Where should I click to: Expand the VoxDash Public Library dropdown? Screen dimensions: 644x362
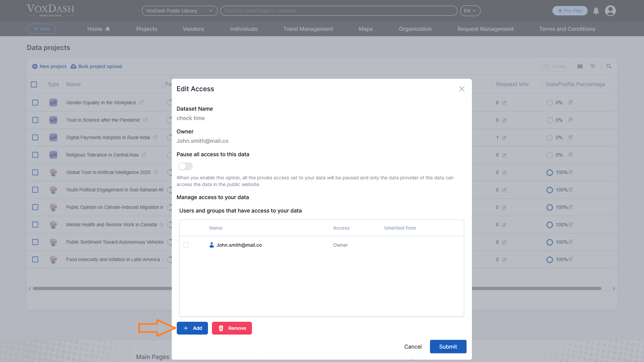coord(179,11)
